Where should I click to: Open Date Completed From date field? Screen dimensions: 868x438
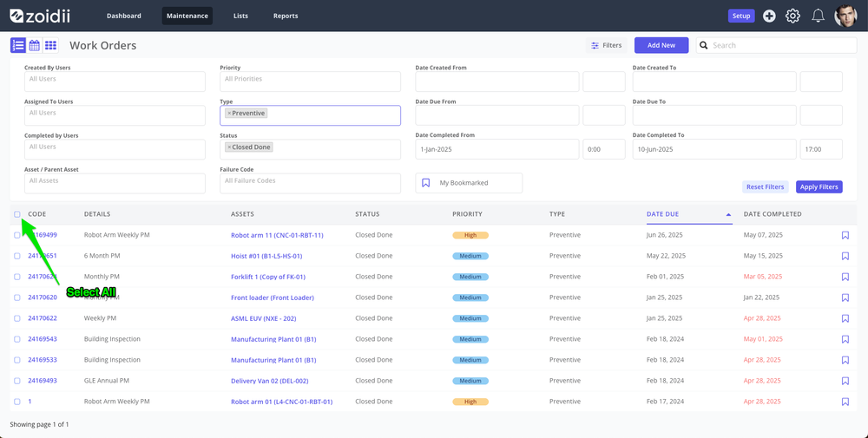[x=497, y=149]
